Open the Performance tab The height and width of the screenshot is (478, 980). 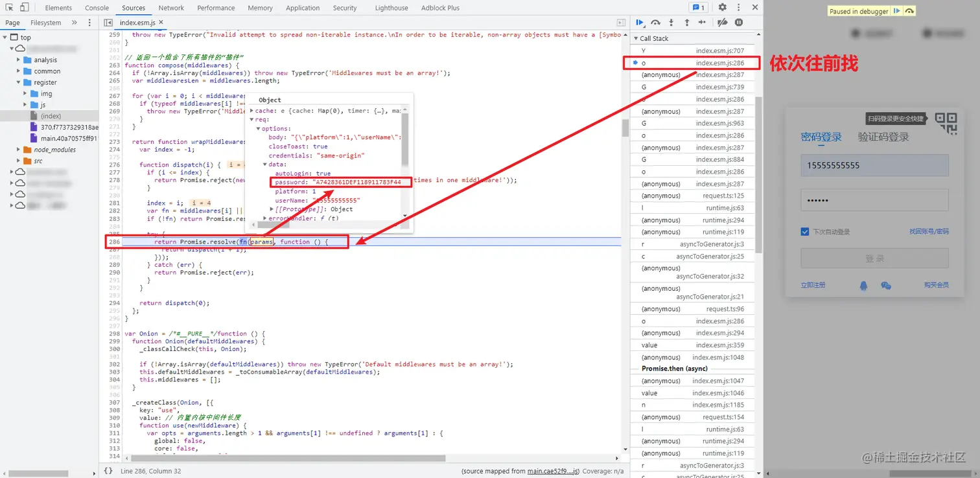coord(216,8)
